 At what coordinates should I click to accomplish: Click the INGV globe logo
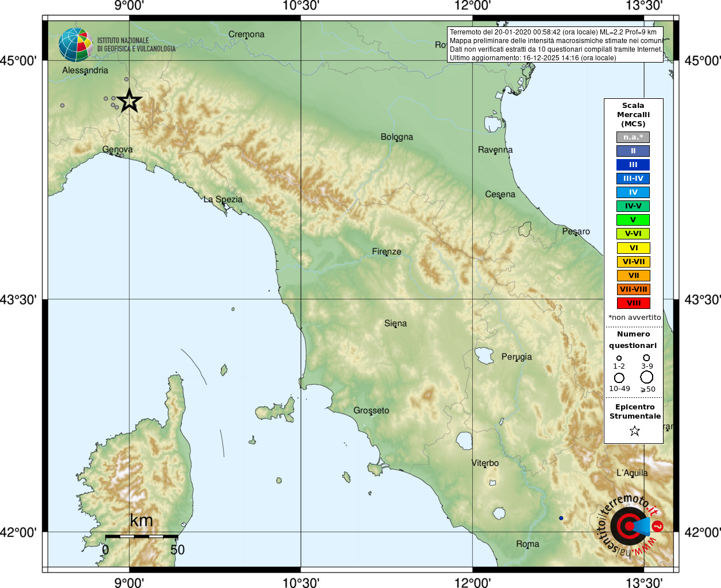(x=75, y=45)
